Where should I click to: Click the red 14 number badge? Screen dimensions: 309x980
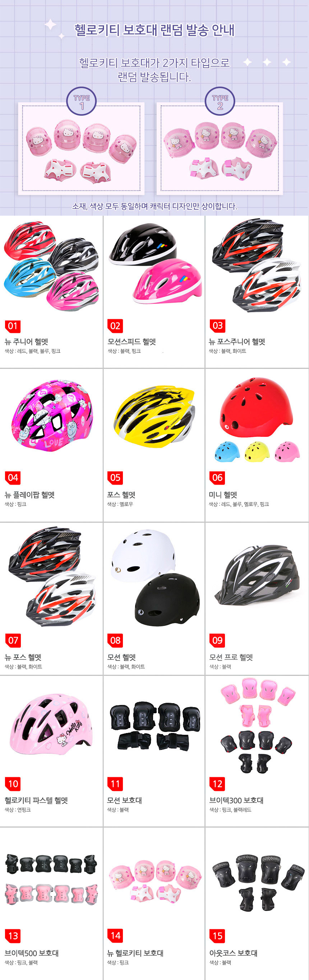click(115, 935)
